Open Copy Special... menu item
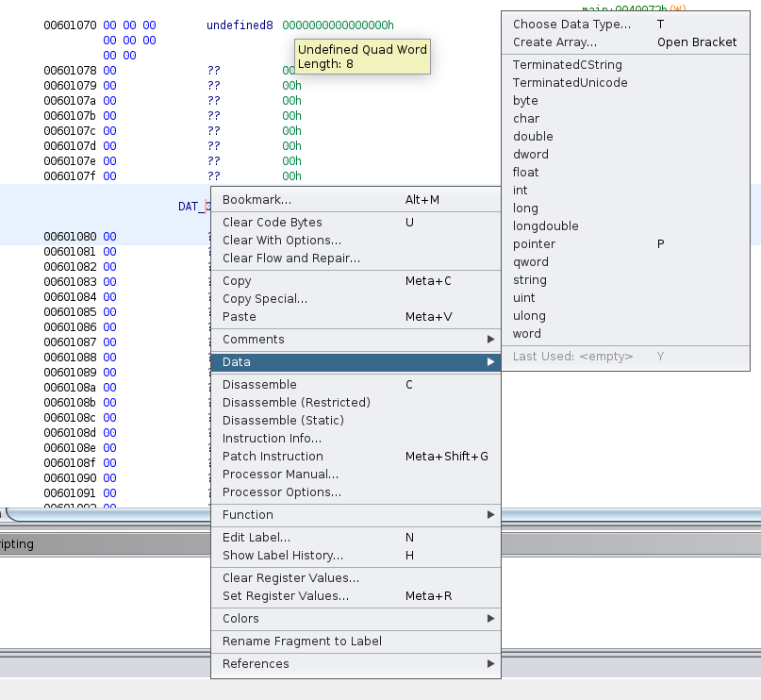The height and width of the screenshot is (700, 761). 356,299
